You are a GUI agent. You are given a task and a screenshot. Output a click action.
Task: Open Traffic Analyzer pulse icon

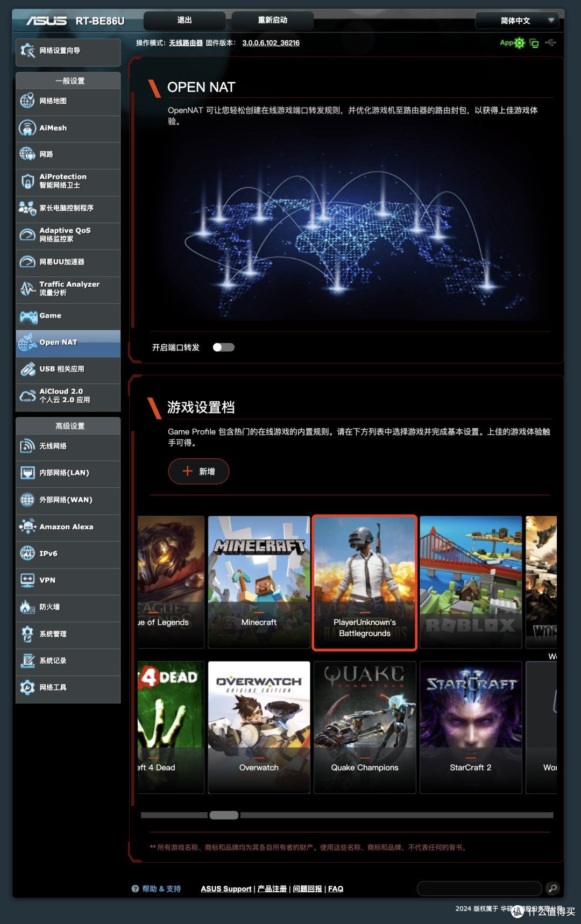point(27,289)
